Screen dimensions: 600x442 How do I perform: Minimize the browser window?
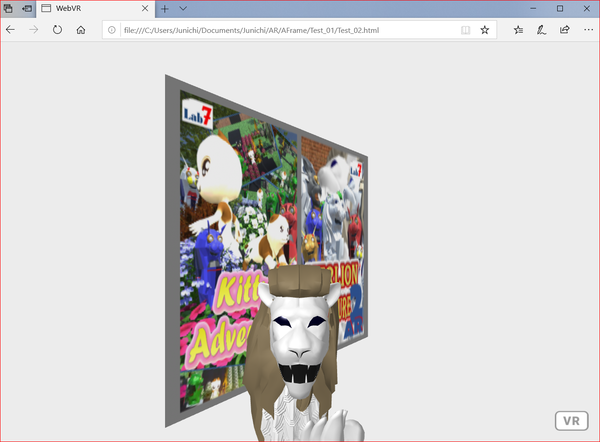533,8
